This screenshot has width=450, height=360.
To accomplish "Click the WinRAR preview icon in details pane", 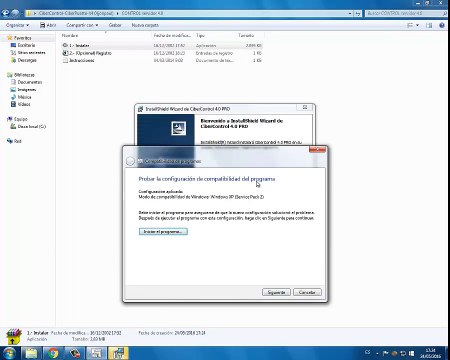I will 13,336.
